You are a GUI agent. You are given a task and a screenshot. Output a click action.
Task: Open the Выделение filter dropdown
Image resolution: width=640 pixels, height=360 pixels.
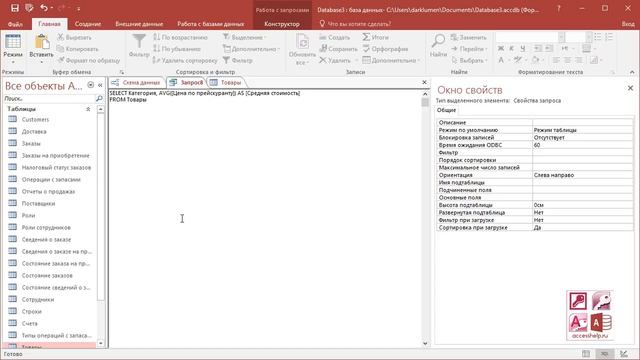244,38
